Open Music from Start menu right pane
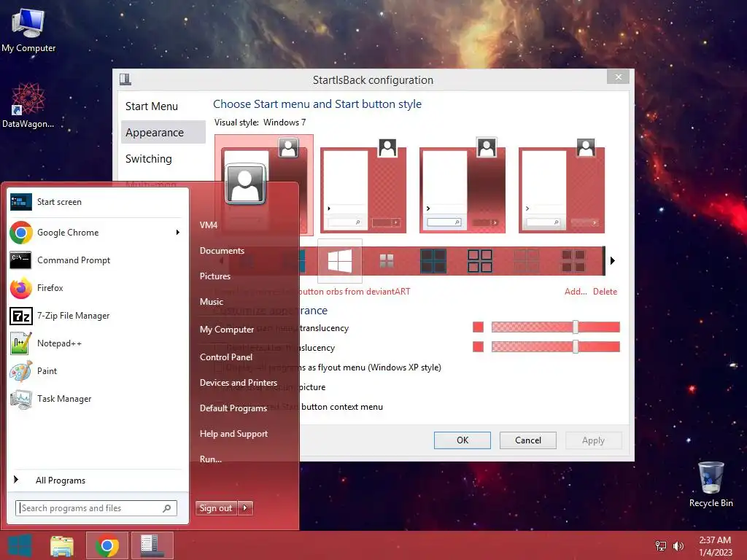The height and width of the screenshot is (560, 747). click(x=212, y=302)
